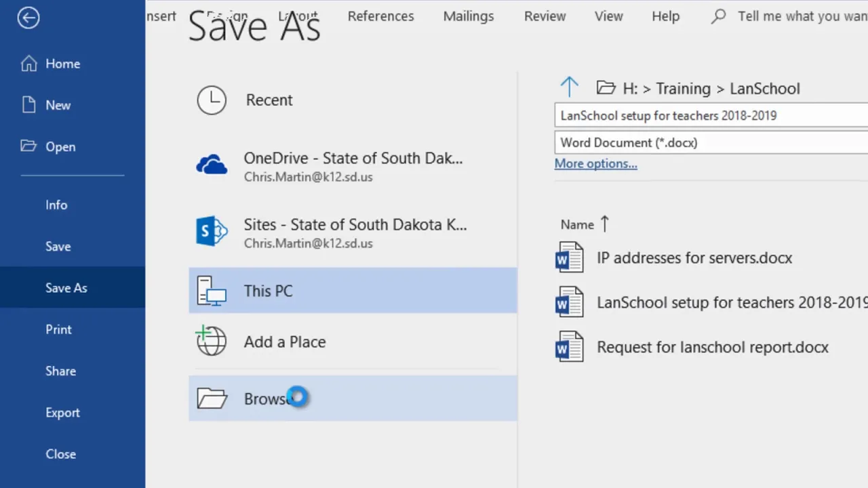Click folder icon beside H: path
The height and width of the screenshot is (488, 868).
coord(606,88)
